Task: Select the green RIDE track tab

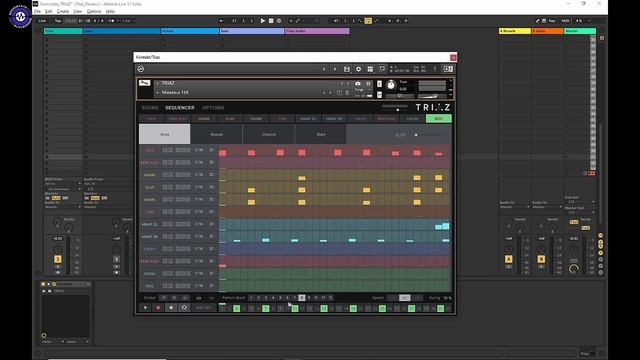Action: 438,119
